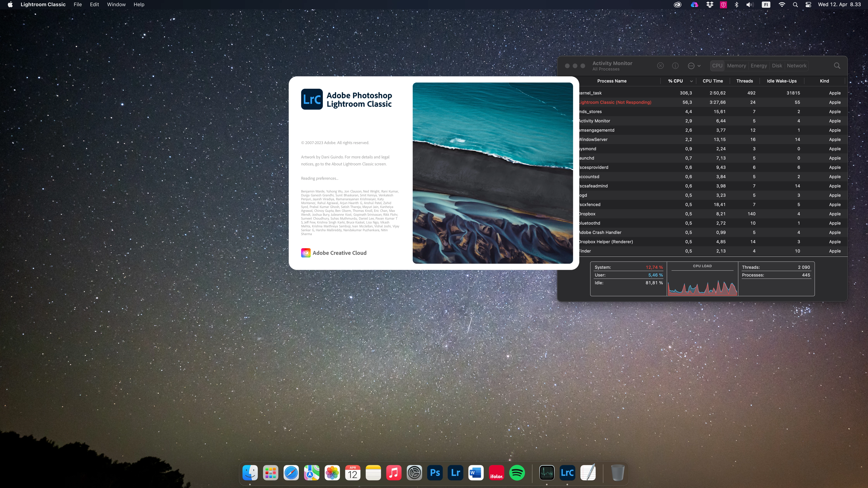This screenshot has height=488, width=868.
Task: Switch to the Memory tab
Action: click(x=736, y=66)
